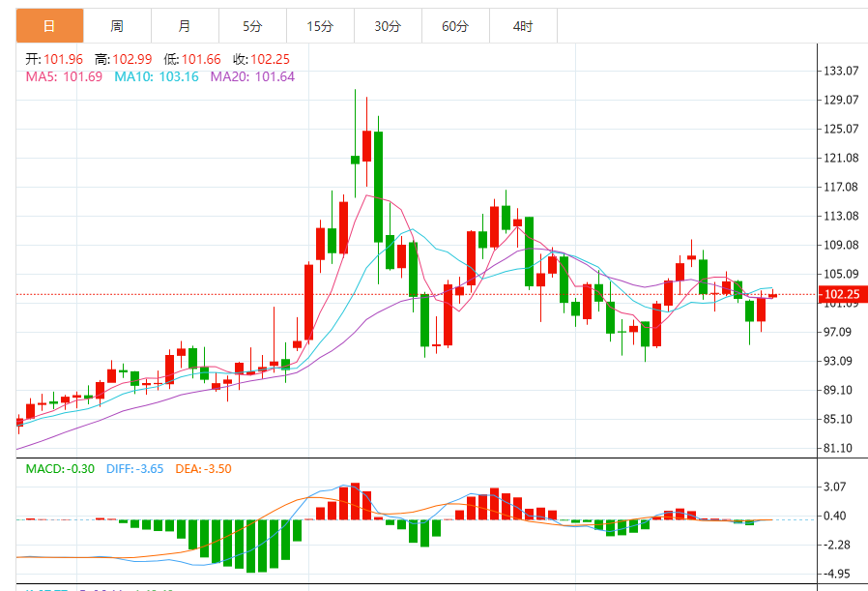The height and width of the screenshot is (591, 868).
Task: Click the opening price 101.96 value
Action: 63,59
